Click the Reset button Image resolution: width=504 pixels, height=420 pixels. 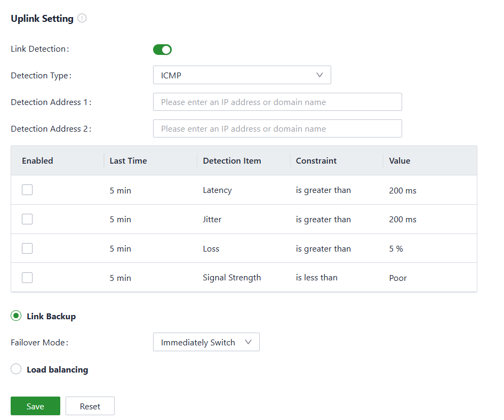[90, 406]
